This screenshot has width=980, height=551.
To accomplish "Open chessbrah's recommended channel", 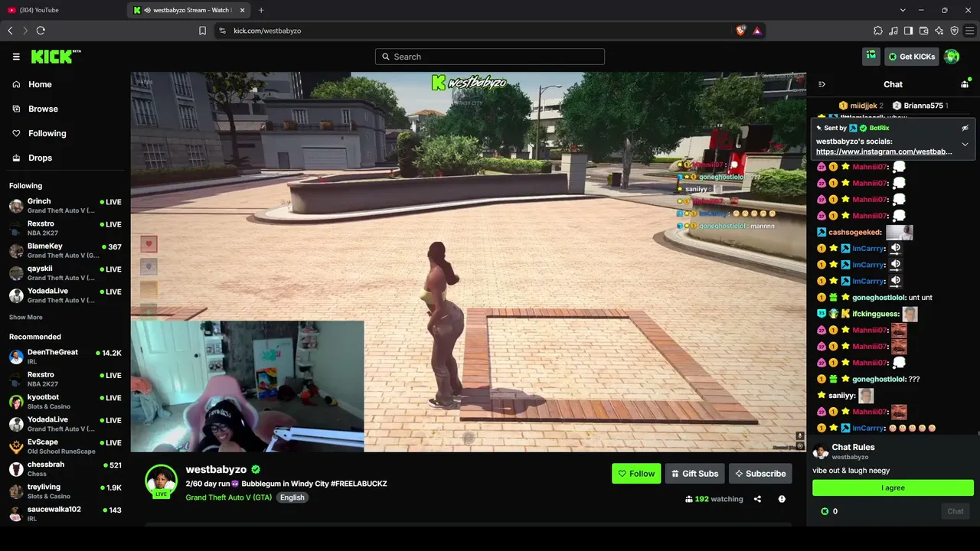I will [65, 469].
